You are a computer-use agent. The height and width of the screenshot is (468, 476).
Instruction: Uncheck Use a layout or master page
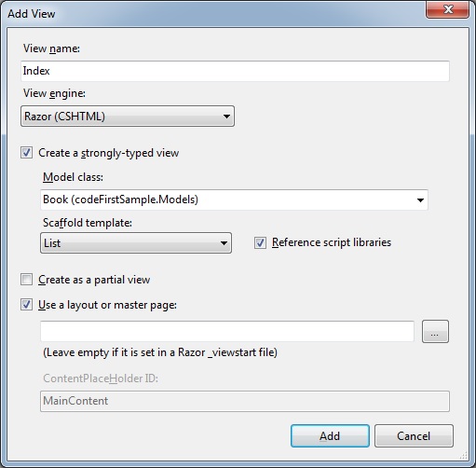click(26, 305)
